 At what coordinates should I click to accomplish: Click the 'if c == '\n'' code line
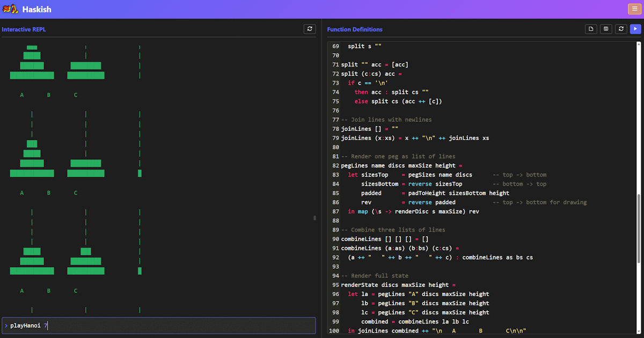pyautogui.click(x=368, y=83)
